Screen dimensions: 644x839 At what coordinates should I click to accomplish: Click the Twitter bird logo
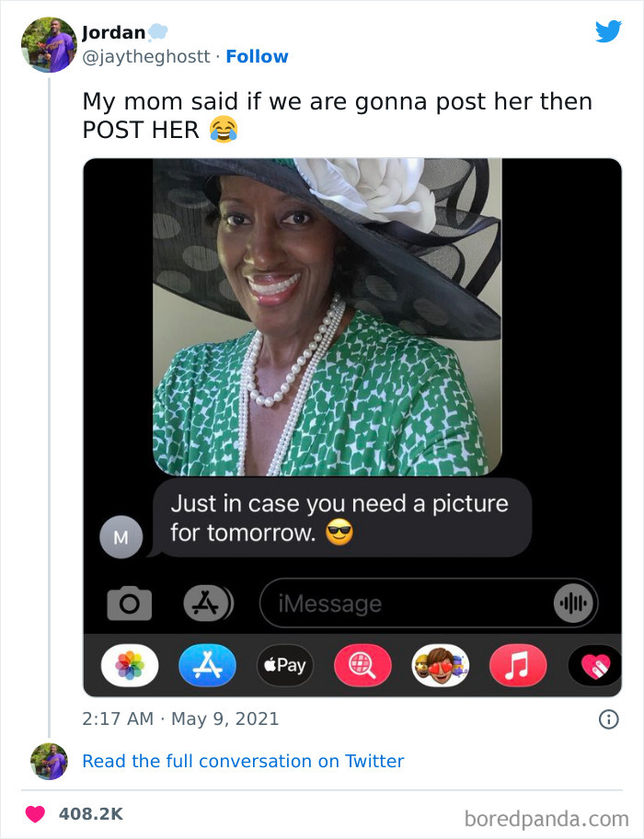608,32
